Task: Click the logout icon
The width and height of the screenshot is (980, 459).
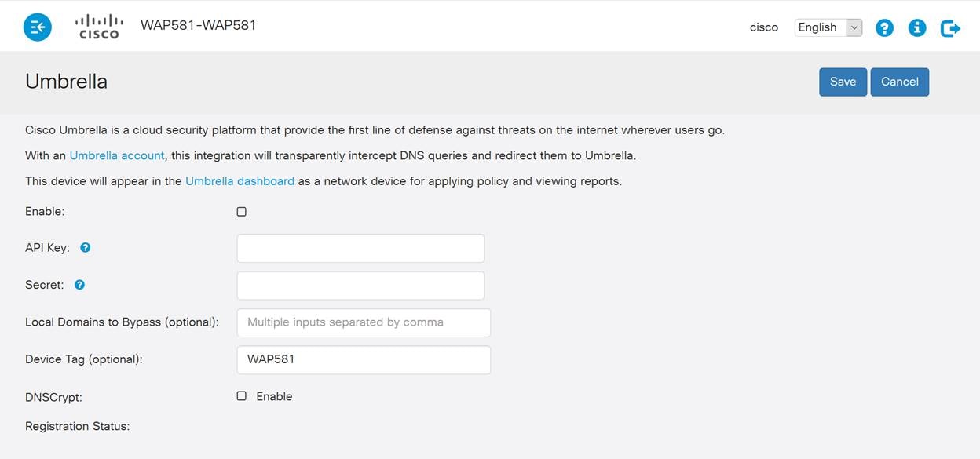Action: [x=950, y=28]
